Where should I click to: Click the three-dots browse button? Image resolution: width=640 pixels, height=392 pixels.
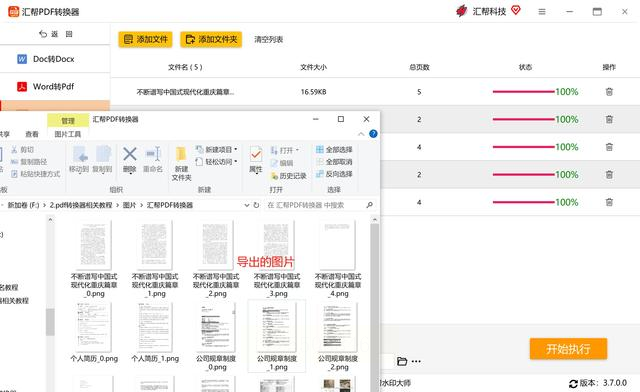click(416, 361)
